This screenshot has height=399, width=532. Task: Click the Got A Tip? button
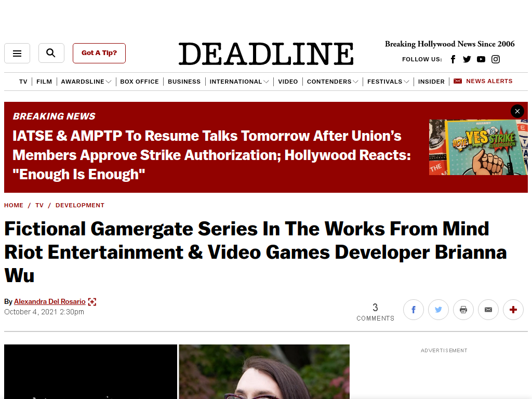coord(99,54)
